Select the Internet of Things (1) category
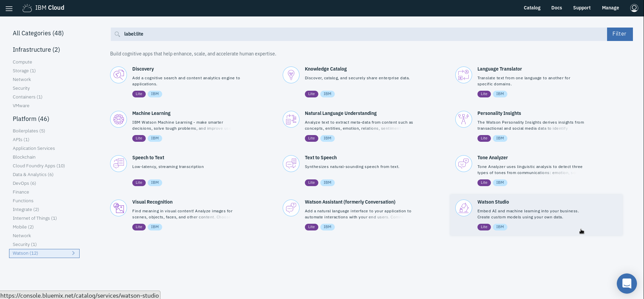The height and width of the screenshot is (299, 644). (x=35, y=218)
